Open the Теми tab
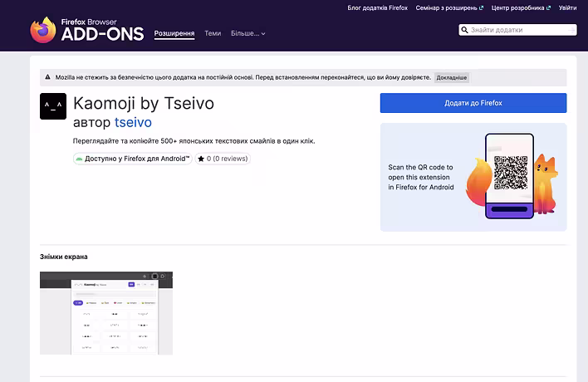Screen dimensions: 588x382 pos(213,33)
